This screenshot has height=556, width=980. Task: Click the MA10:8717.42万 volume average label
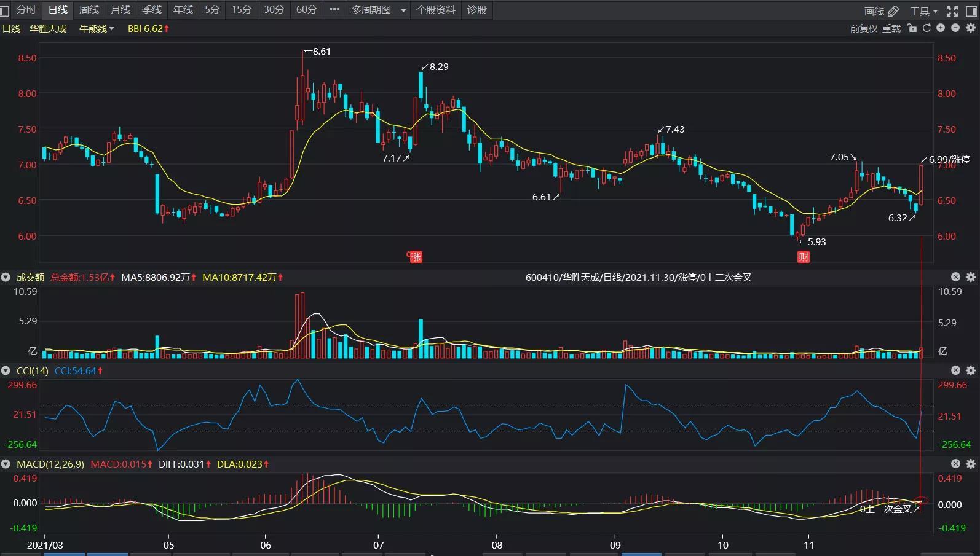tap(243, 277)
